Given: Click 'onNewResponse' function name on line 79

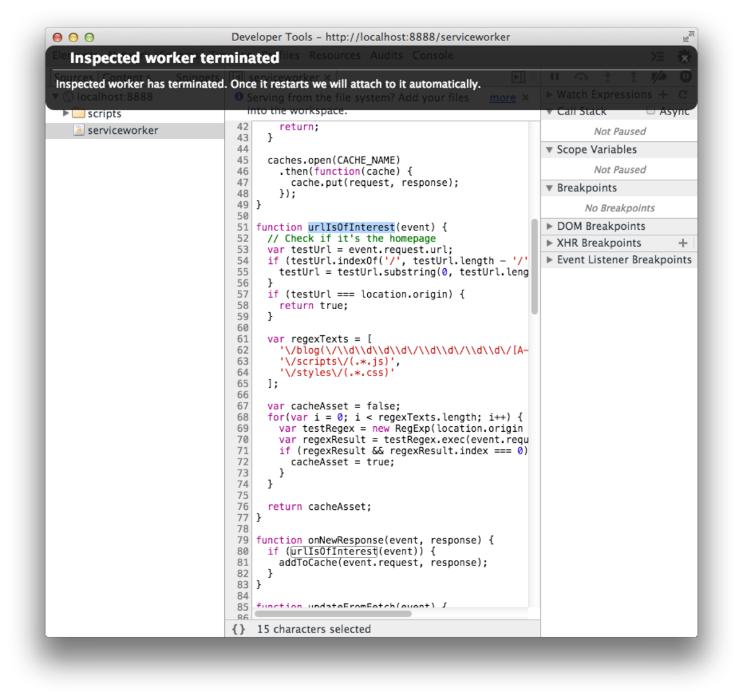Looking at the screenshot, I should click(x=345, y=540).
